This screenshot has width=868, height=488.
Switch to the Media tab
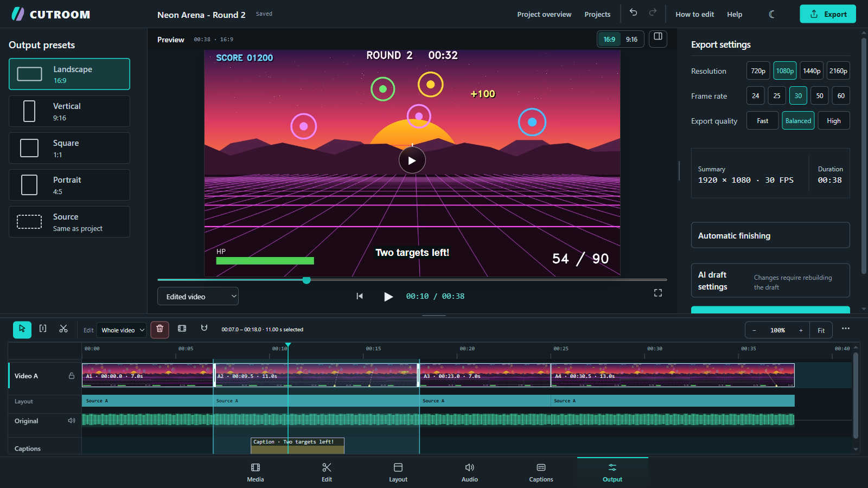tap(256, 472)
